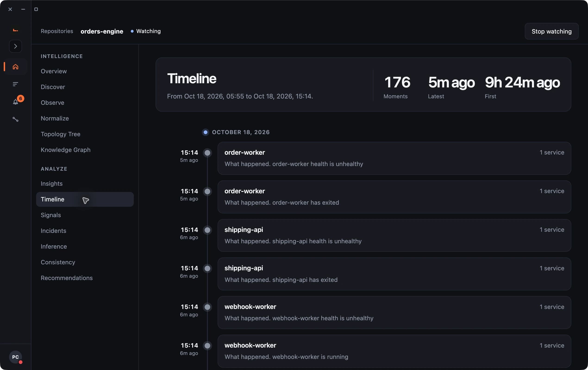Click the Watching status indicator

146,31
